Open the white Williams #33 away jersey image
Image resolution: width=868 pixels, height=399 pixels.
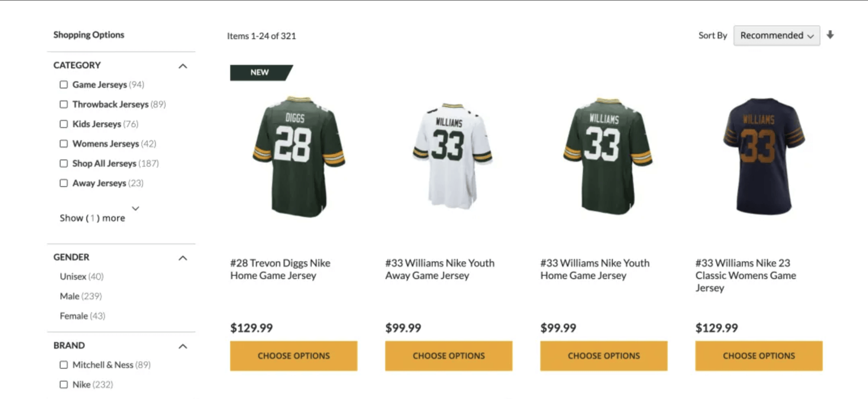point(452,157)
